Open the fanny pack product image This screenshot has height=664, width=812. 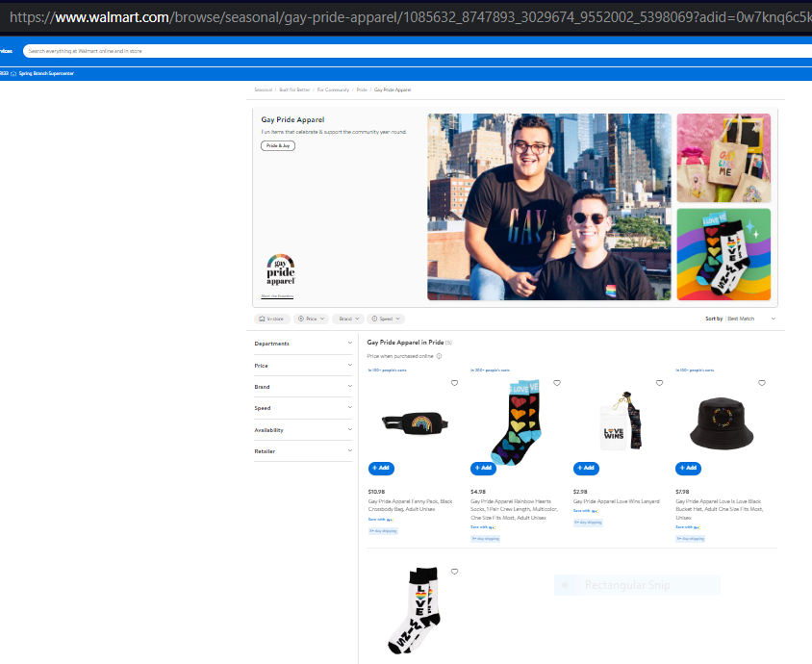tap(415, 423)
